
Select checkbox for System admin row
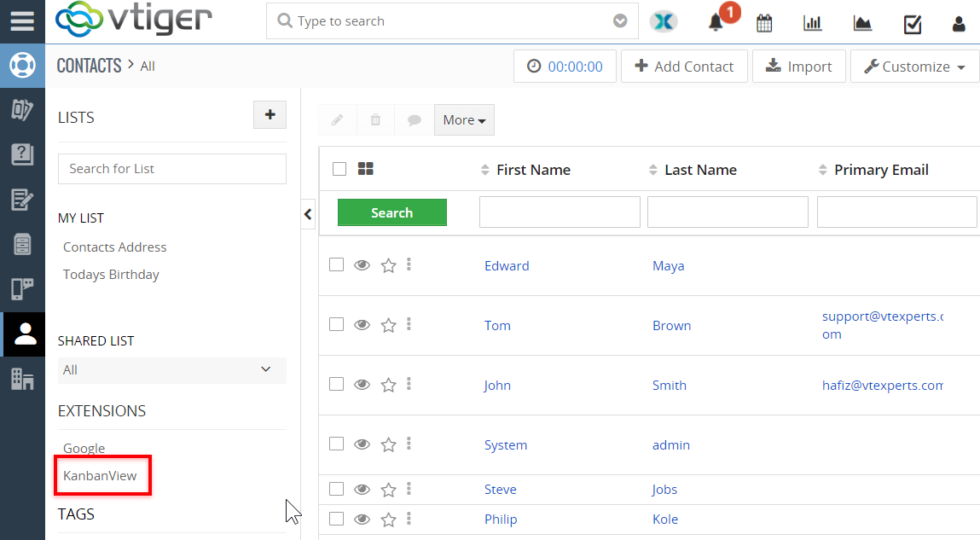[336, 444]
